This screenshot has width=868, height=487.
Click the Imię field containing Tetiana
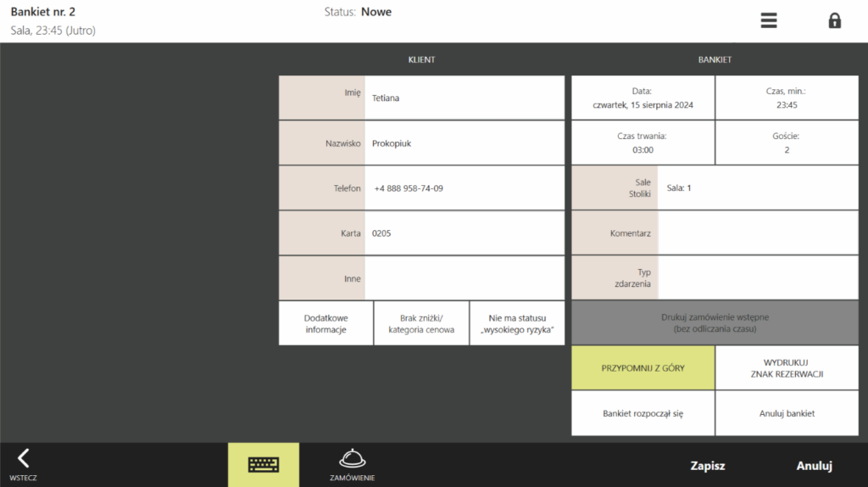coord(463,98)
